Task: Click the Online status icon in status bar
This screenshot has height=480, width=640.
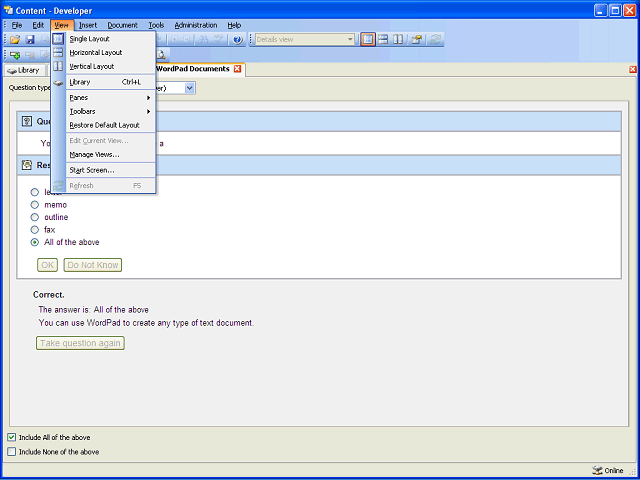Action: pos(597,471)
